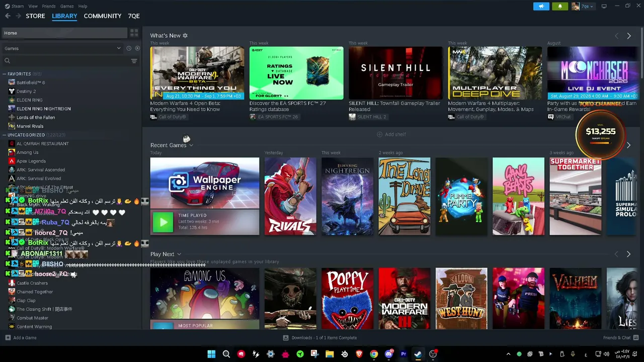Sort library by recent activity clock icon
The height and width of the screenshot is (362, 644).
pyautogui.click(x=129, y=48)
